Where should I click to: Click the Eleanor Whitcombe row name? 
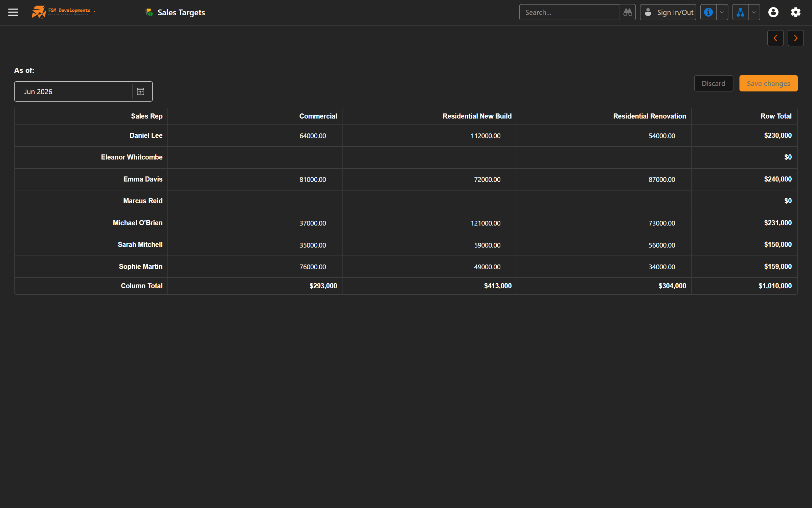(132, 157)
